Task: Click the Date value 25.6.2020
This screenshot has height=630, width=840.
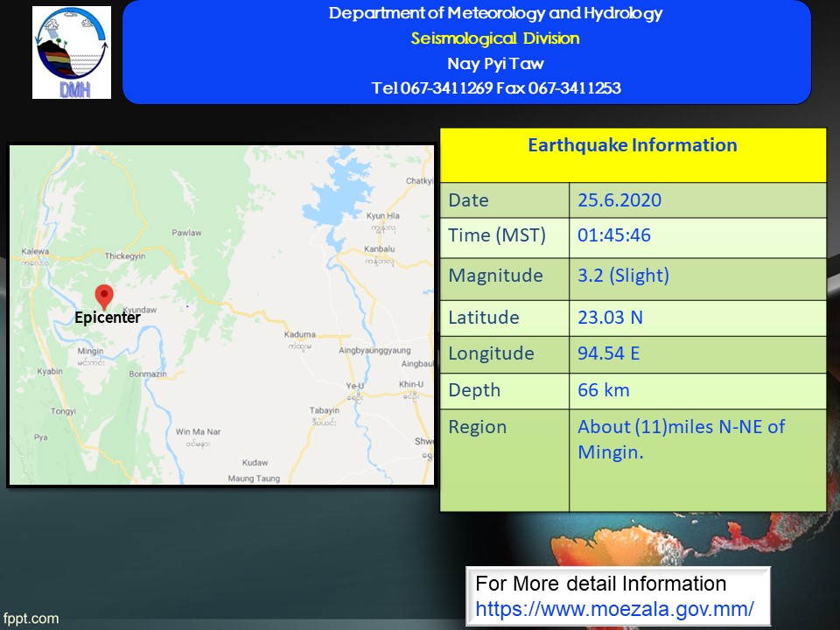Action: coord(619,200)
